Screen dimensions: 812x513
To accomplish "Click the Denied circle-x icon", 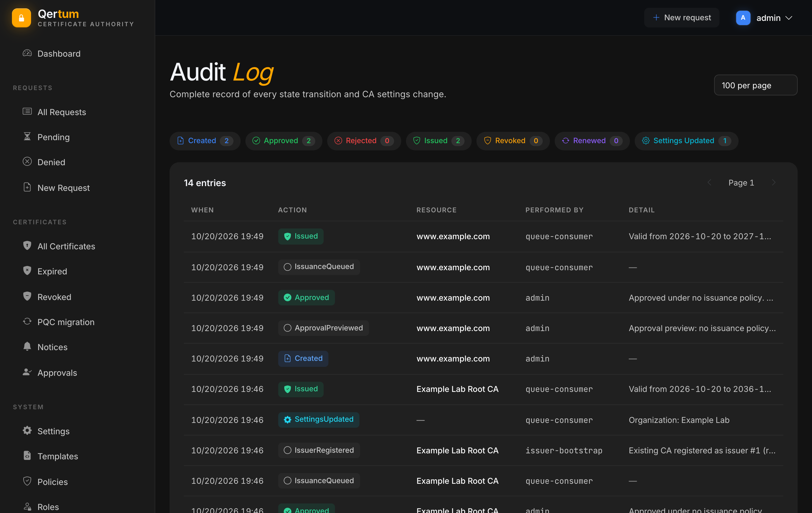I will [27, 162].
